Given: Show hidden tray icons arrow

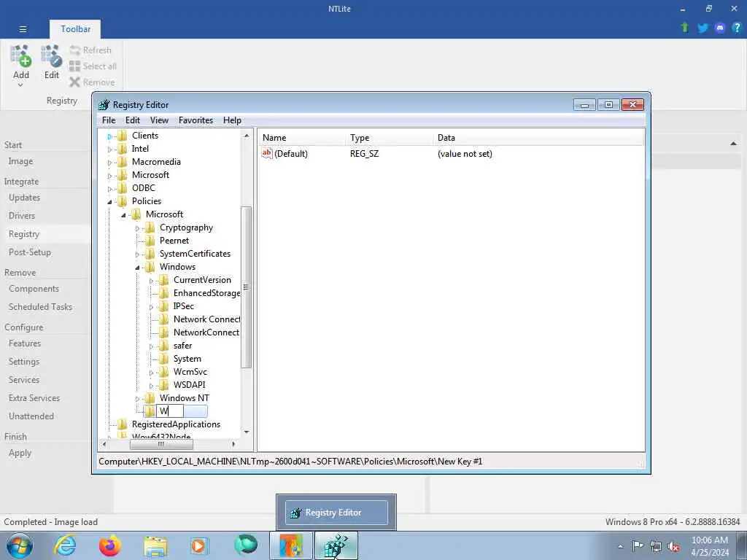Looking at the screenshot, I should click(620, 547).
